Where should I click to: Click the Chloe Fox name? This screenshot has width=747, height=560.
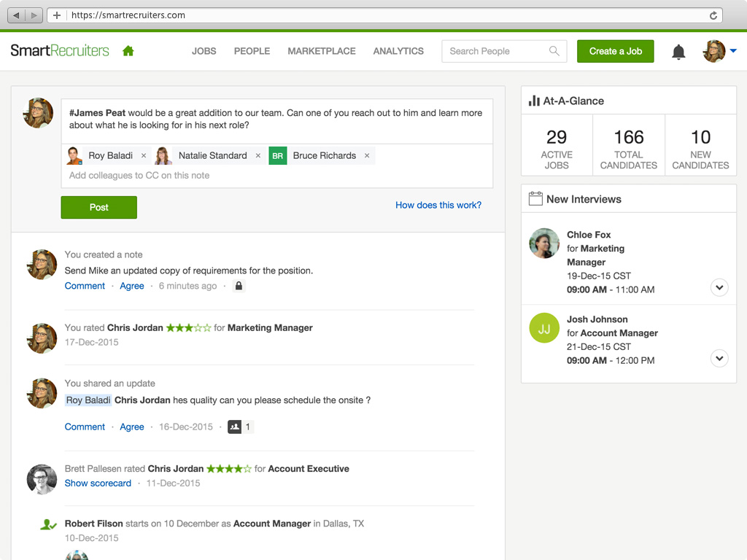(589, 235)
